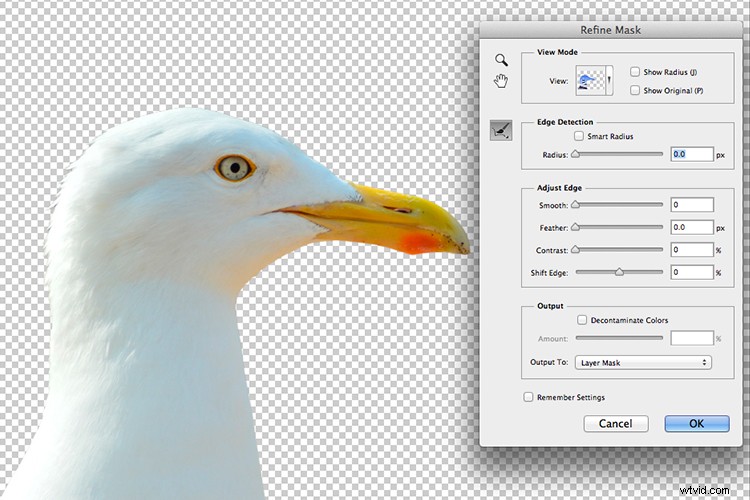Image resolution: width=750 pixels, height=500 pixels.
Task: Click the Refine Mask dialog title
Action: point(610,30)
